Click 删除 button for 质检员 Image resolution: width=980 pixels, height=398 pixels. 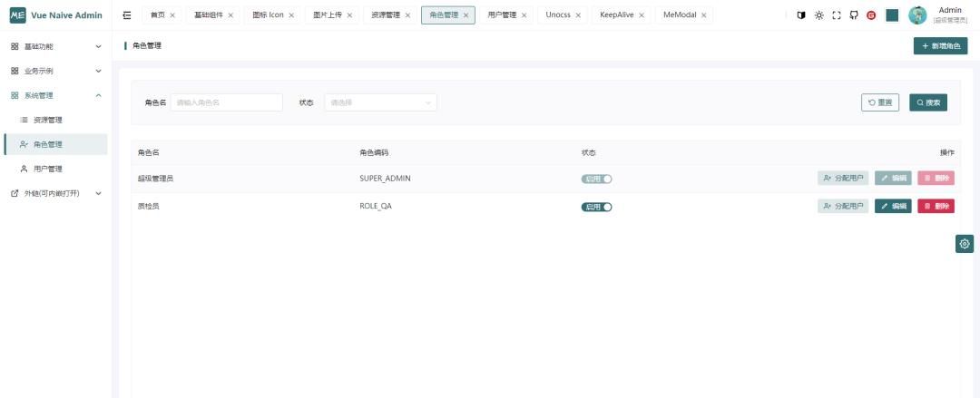(936, 206)
